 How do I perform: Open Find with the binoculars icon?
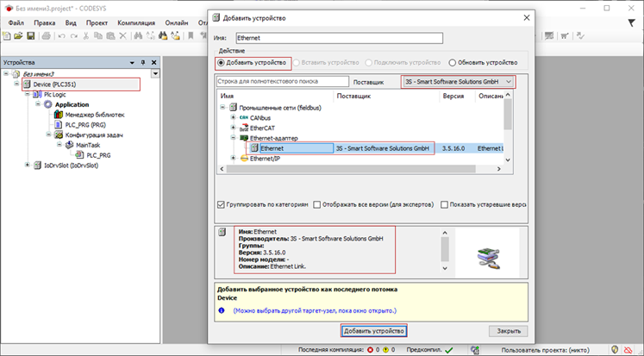138,36
